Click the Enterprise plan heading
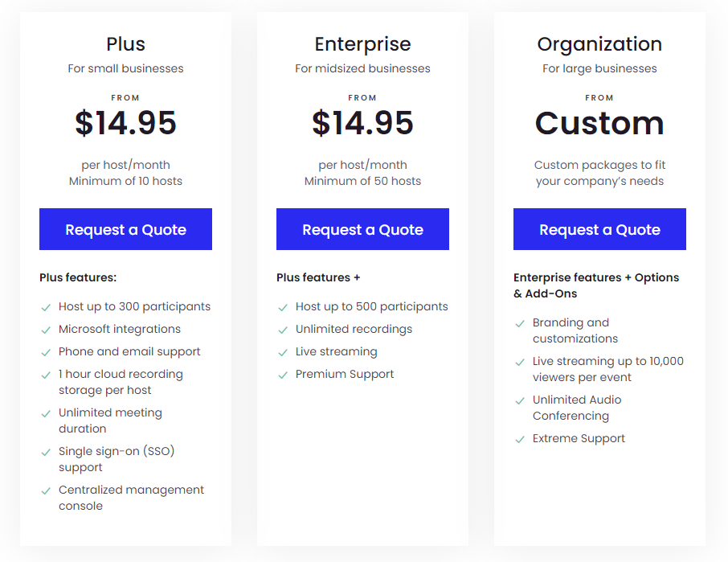Viewport: 728px width, 562px height. 362,44
